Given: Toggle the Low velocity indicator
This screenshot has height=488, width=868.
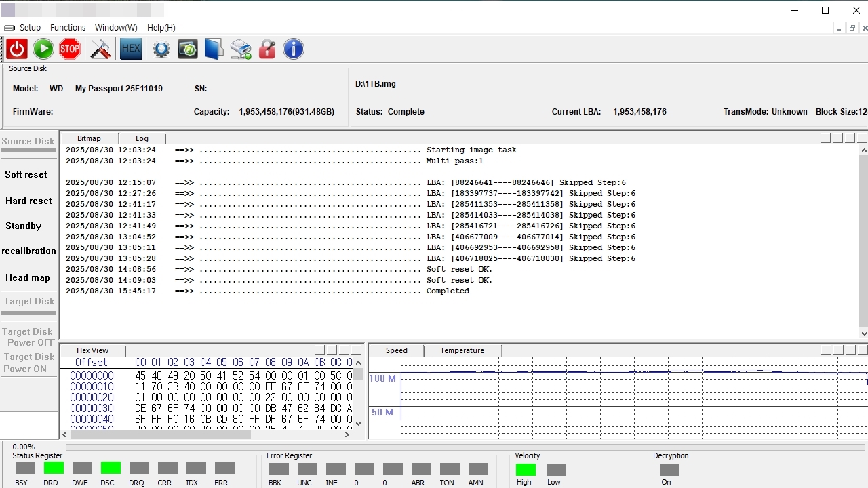Looking at the screenshot, I should click(556, 469).
